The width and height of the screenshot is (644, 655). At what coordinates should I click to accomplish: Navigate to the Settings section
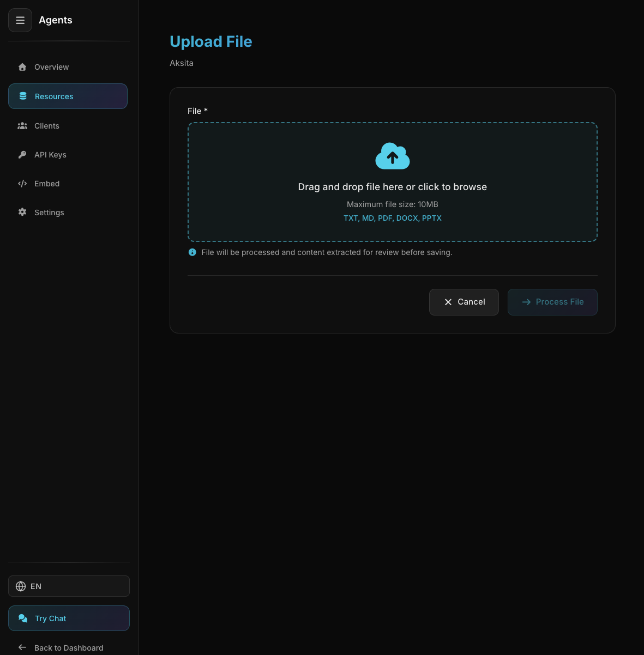(x=49, y=212)
